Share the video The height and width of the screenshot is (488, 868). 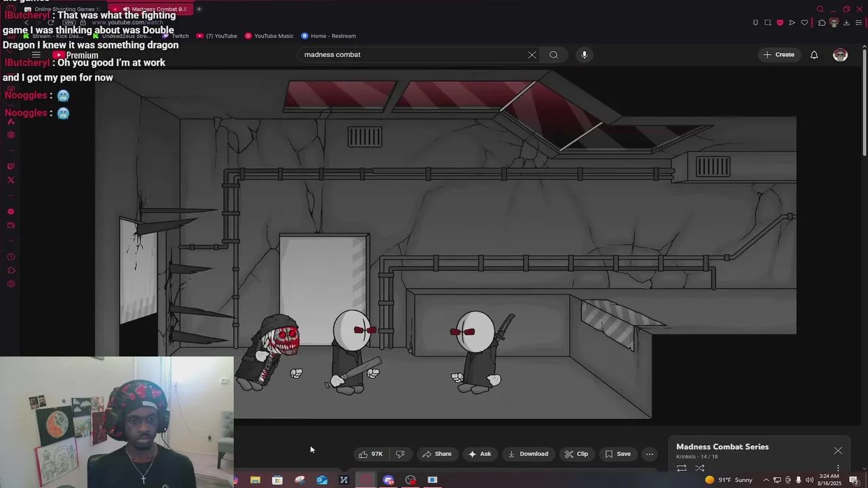click(x=437, y=454)
